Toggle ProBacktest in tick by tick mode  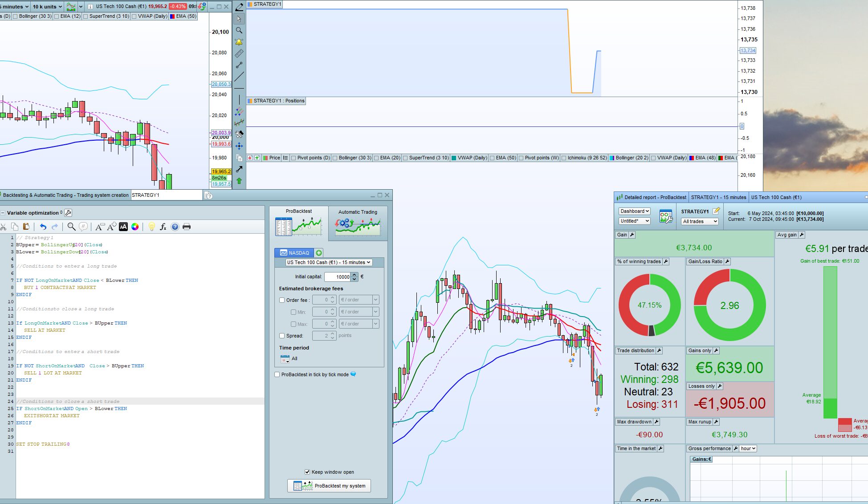pyautogui.click(x=277, y=374)
